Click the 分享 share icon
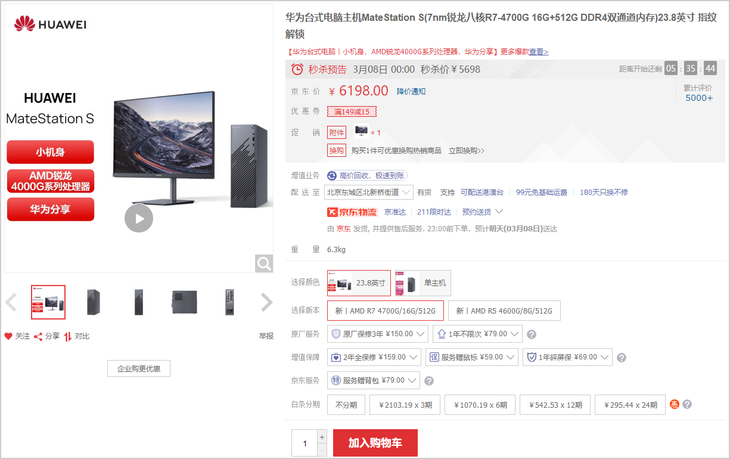The height and width of the screenshot is (459, 730). [x=38, y=336]
